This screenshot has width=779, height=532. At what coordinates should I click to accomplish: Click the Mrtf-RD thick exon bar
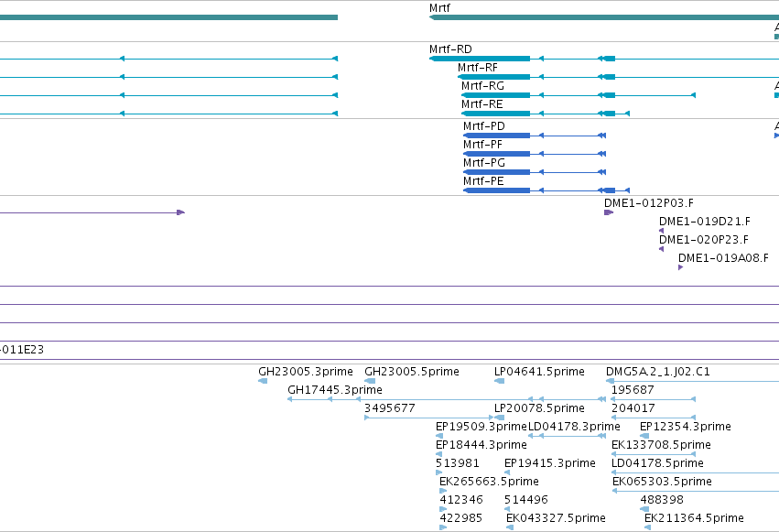pyautogui.click(x=480, y=59)
